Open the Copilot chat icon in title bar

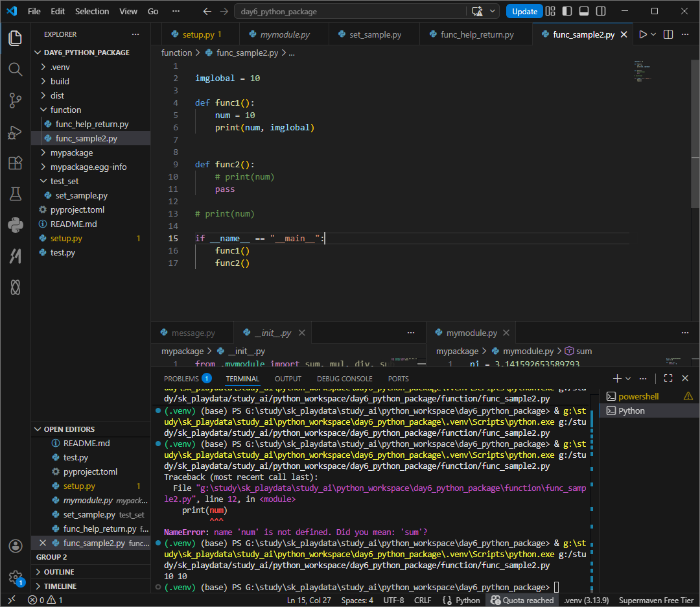[477, 11]
